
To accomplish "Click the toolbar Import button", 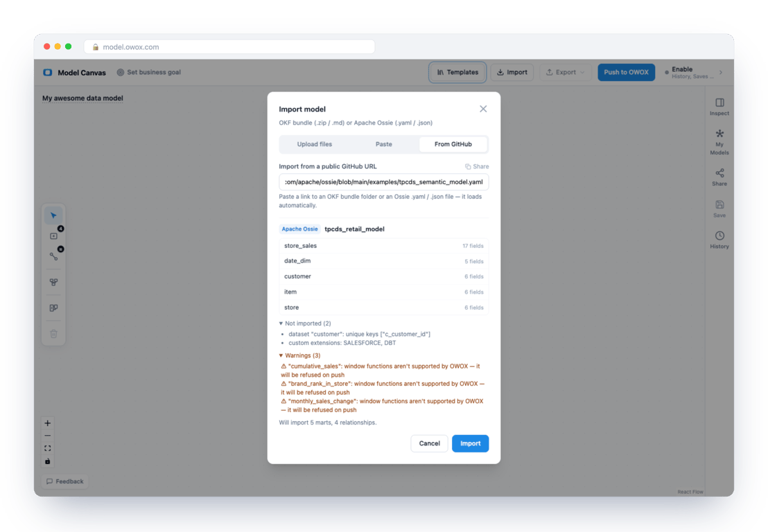I will coord(512,72).
